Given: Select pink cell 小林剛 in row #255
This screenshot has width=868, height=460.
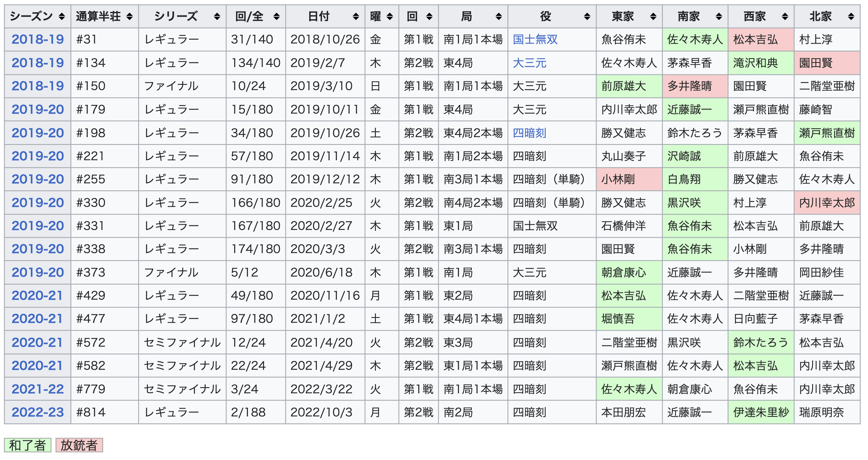Looking at the screenshot, I should (629, 179).
